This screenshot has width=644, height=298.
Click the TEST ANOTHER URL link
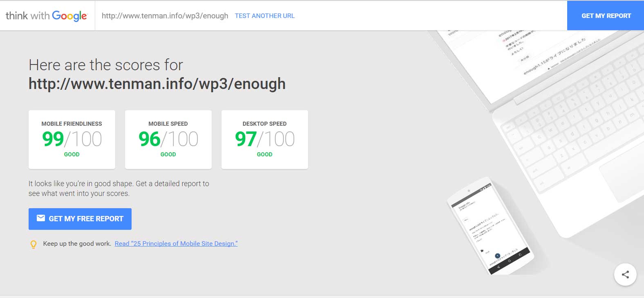[x=264, y=16]
